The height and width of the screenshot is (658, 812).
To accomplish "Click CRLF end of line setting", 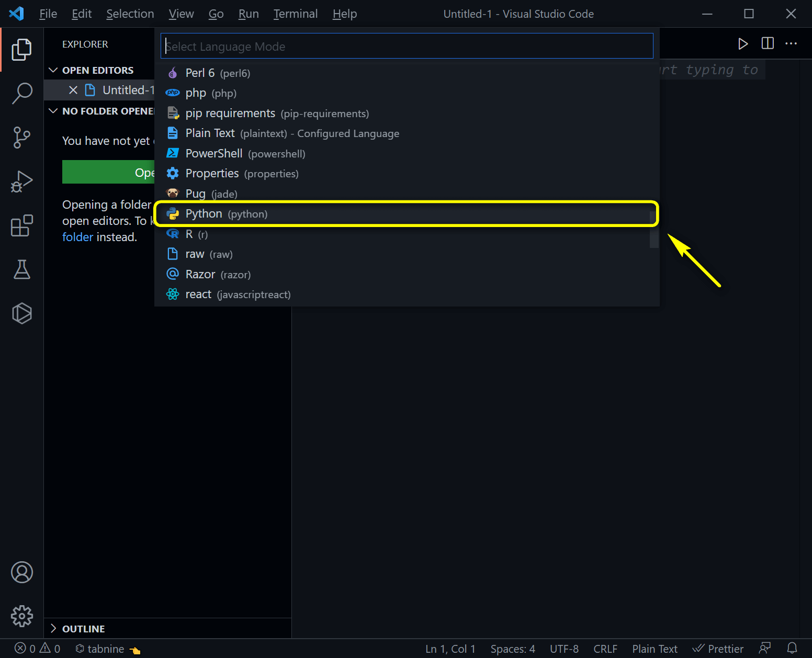I will 605,649.
